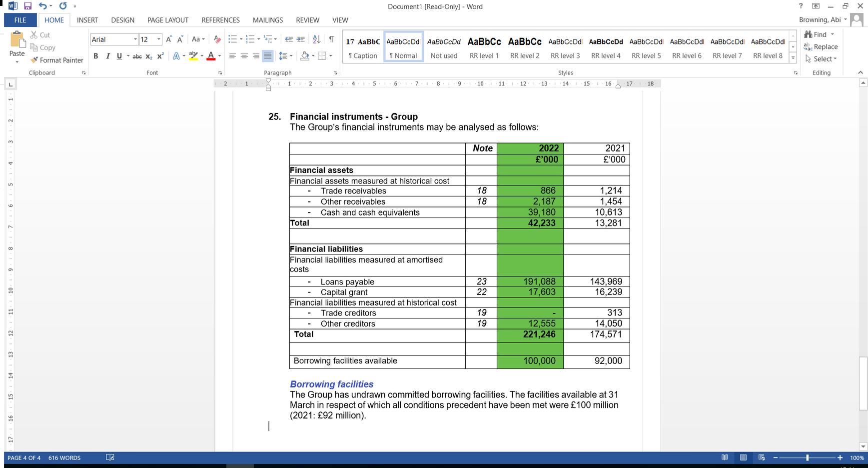This screenshot has width=868, height=468.
Task: Open Word Help with the question mark
Action: pyautogui.click(x=801, y=6)
